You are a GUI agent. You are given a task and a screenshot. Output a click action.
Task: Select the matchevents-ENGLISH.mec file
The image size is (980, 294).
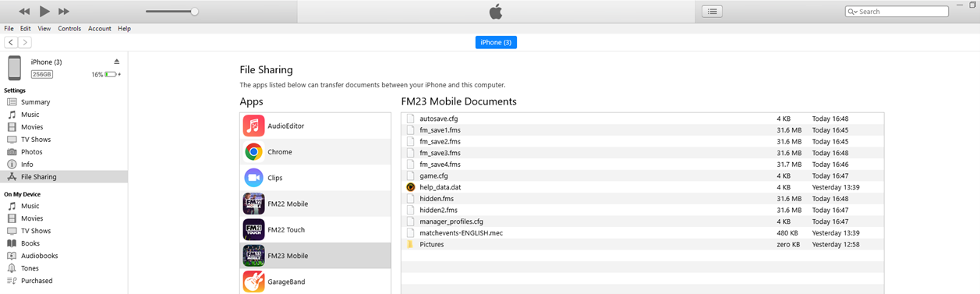coord(642,233)
